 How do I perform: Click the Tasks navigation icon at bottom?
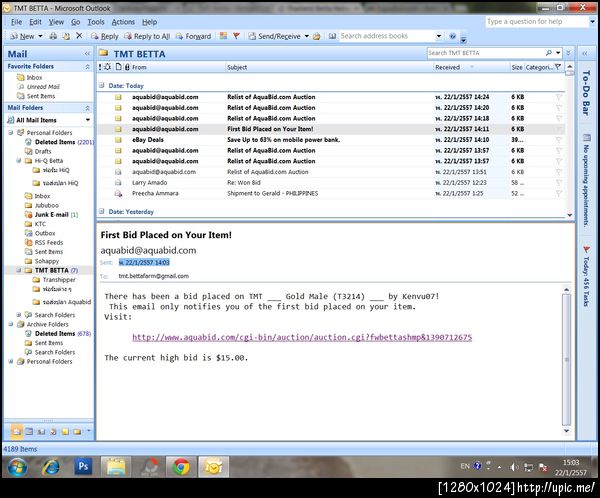pyautogui.click(x=53, y=432)
